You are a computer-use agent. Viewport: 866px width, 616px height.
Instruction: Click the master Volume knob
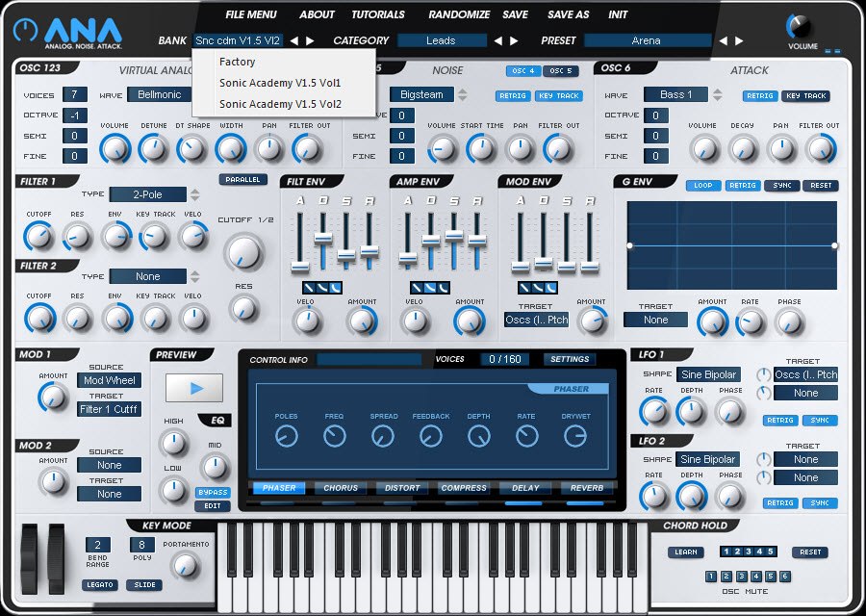(800, 26)
